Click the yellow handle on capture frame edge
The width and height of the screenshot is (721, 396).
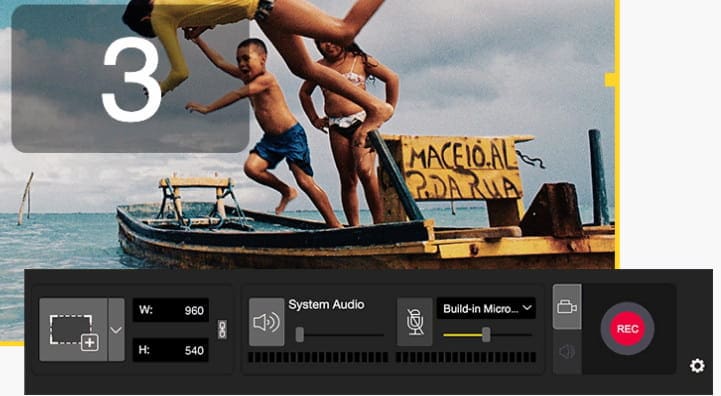tap(611, 80)
